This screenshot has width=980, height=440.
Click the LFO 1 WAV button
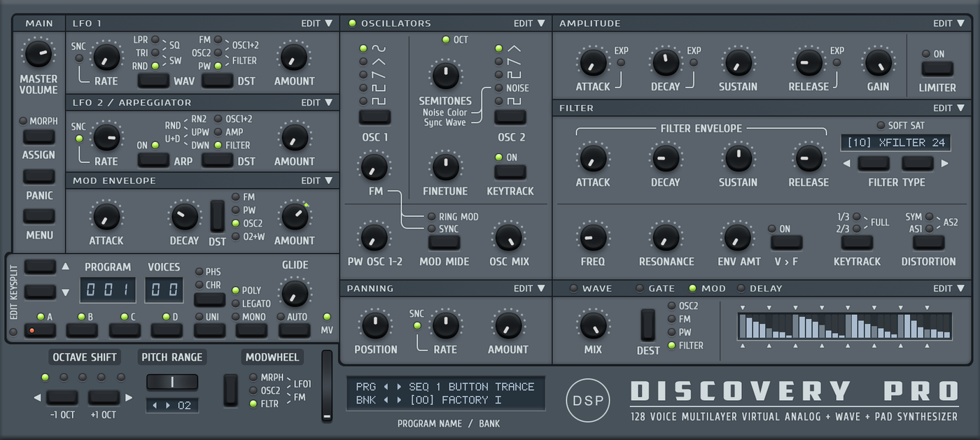coord(153,80)
